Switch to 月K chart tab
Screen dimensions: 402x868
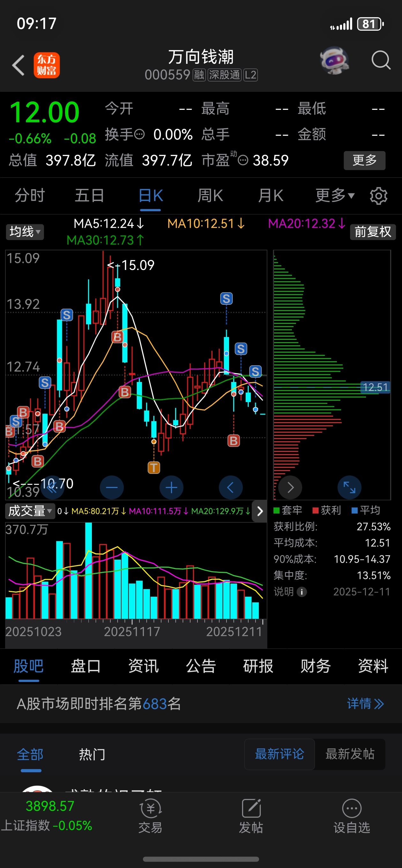(271, 195)
